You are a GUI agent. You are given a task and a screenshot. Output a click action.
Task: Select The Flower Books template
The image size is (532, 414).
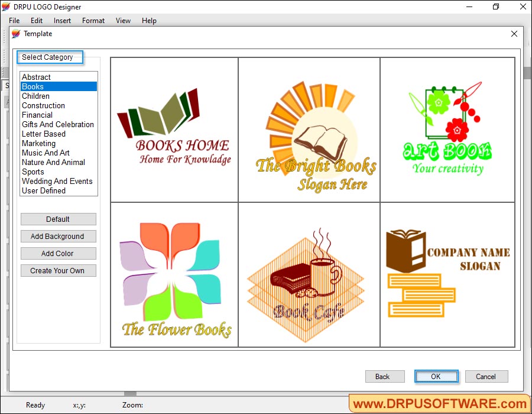coord(174,274)
